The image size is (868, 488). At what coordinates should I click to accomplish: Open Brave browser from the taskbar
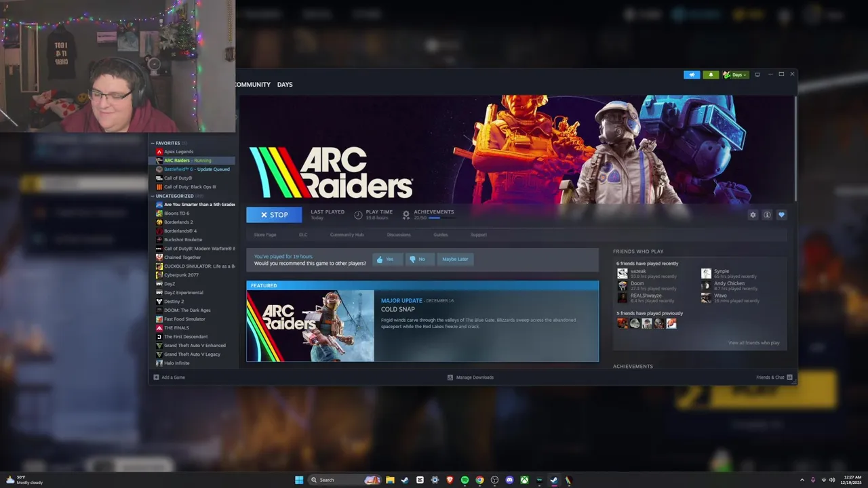(450, 480)
